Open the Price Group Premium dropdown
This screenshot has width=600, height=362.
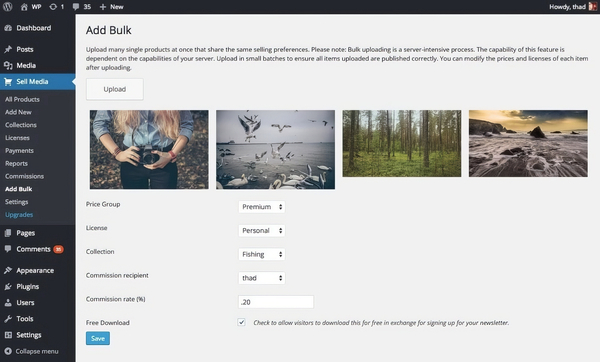(262, 207)
